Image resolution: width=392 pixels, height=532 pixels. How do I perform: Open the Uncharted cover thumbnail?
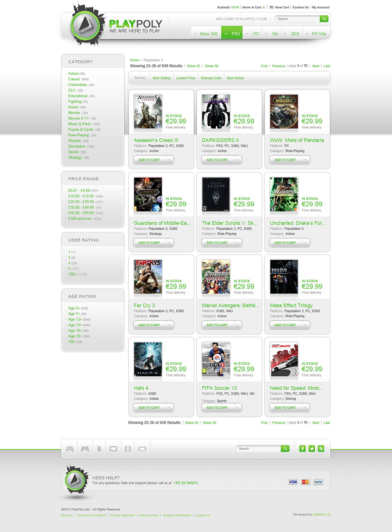pyautogui.click(x=284, y=194)
